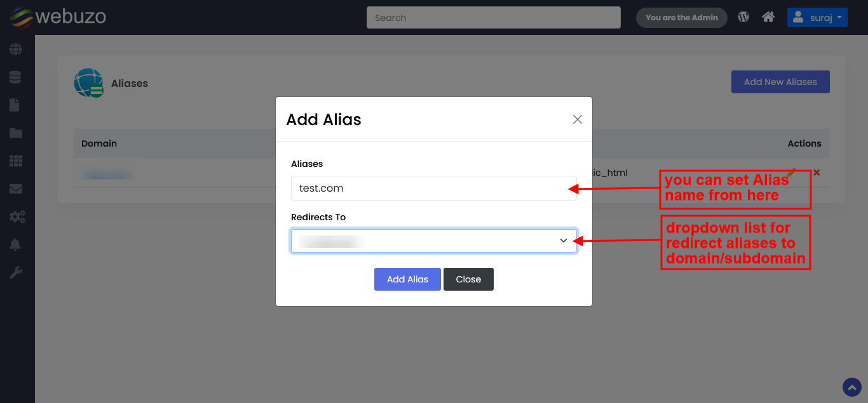Open the email envelope sidebar icon
This screenshot has width=868, height=403.
[x=15, y=188]
